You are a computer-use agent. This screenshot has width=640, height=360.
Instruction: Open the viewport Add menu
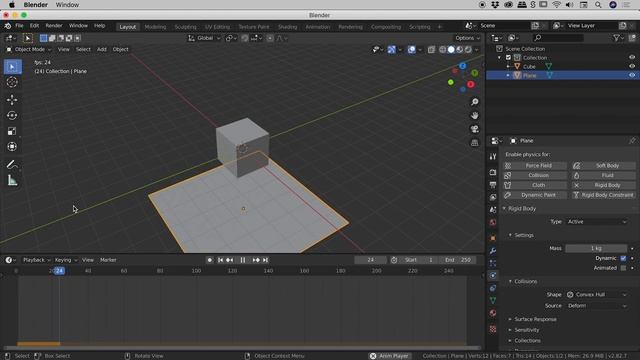click(102, 49)
